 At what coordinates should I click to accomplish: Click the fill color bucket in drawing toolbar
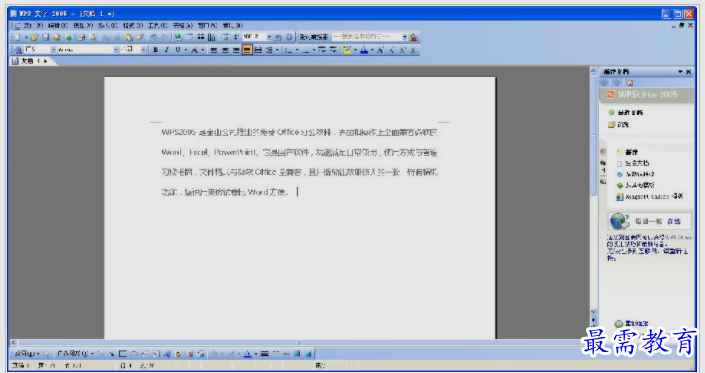[214, 354]
